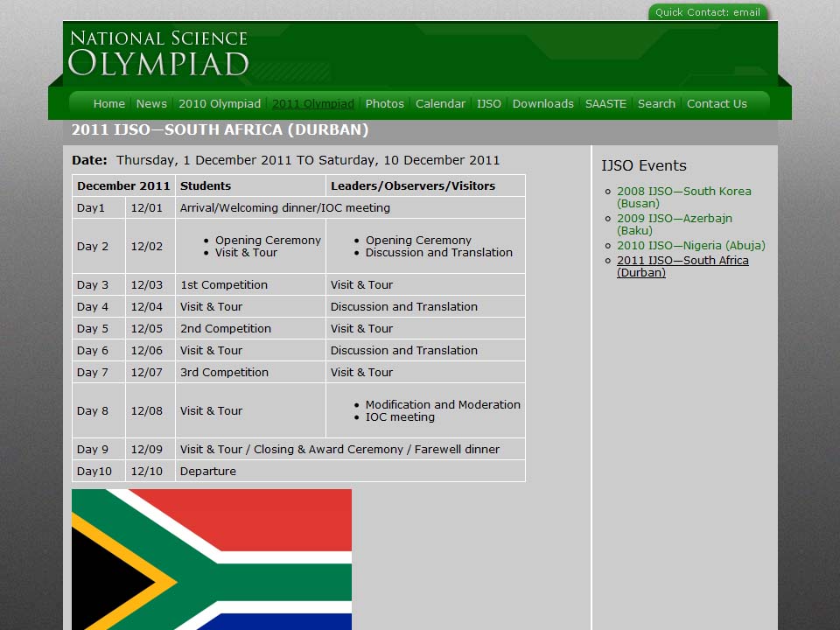Open the 2009 IJSO—Azerbajn (Baku) link

coord(674,225)
